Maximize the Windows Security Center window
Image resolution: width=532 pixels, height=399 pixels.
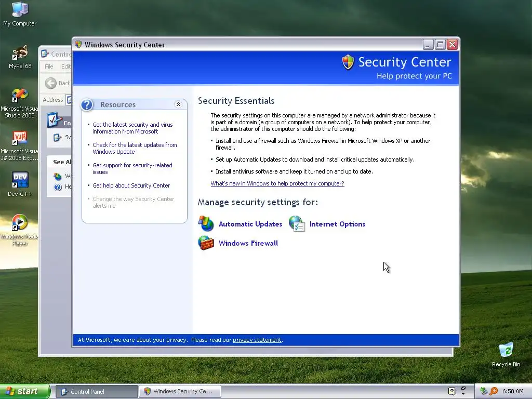pos(440,45)
